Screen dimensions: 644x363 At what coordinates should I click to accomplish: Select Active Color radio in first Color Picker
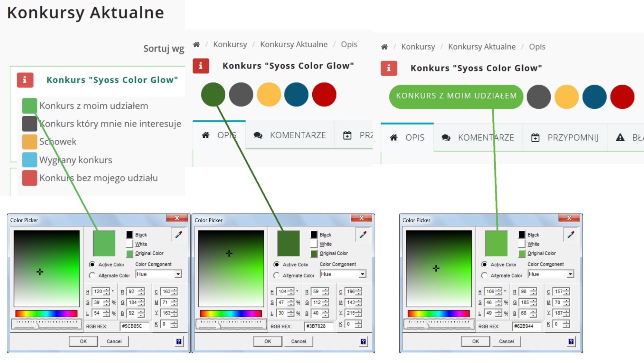[92, 264]
